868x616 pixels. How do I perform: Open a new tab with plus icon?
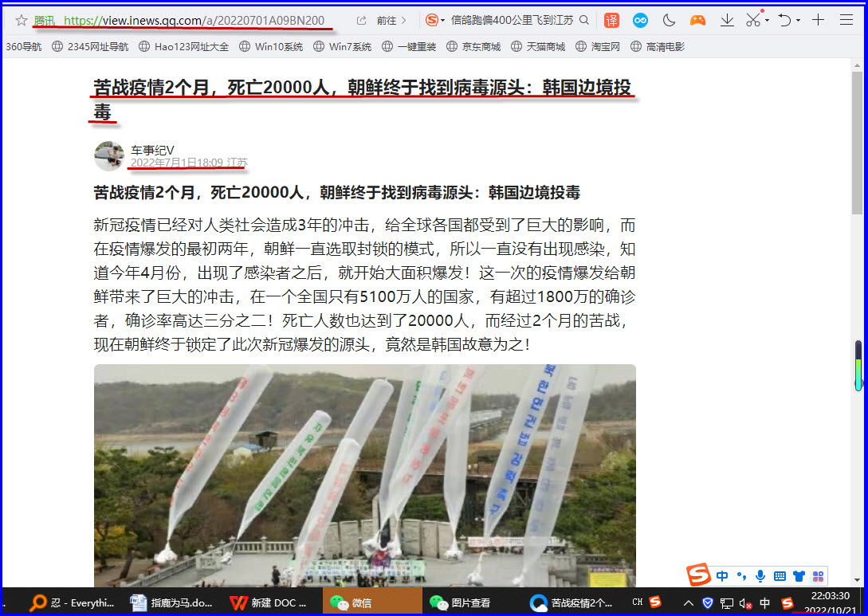pos(818,20)
